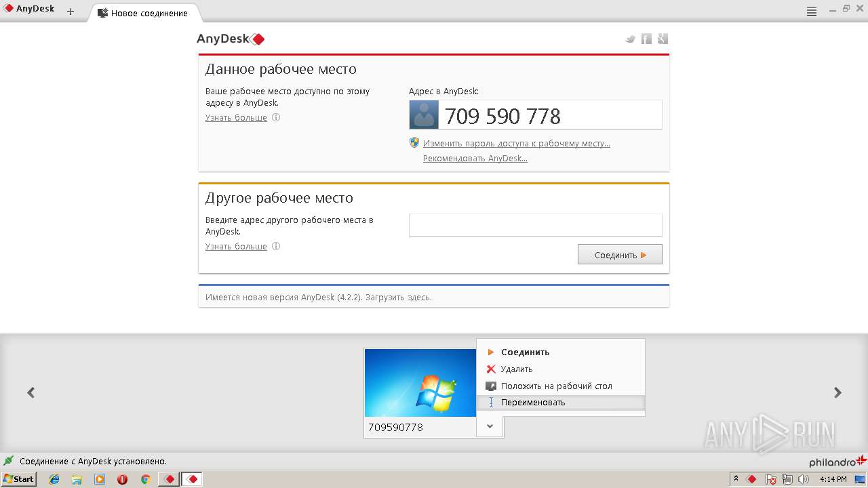Screen dimensions: 868x488
Task: Open the Windows Start menu
Action: point(18,479)
